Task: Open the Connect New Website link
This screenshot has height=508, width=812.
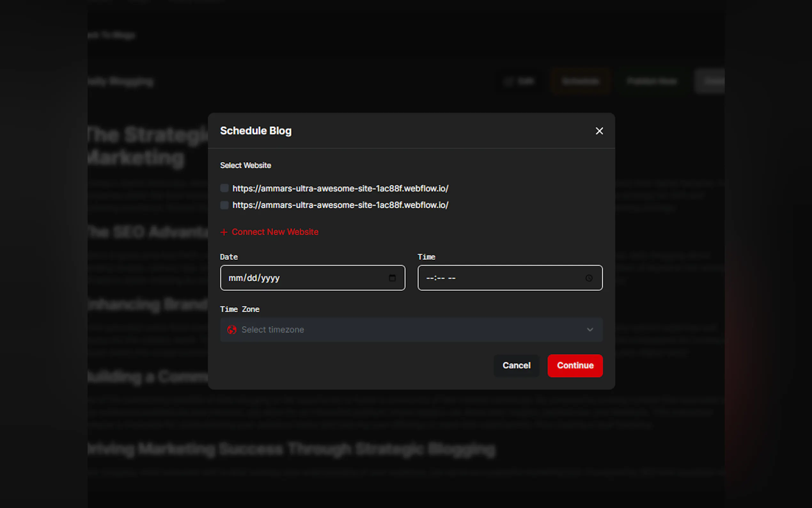Action: pyautogui.click(x=275, y=232)
